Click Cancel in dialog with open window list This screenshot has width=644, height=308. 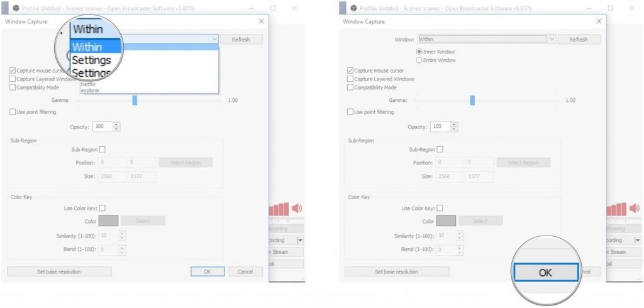coord(246,271)
